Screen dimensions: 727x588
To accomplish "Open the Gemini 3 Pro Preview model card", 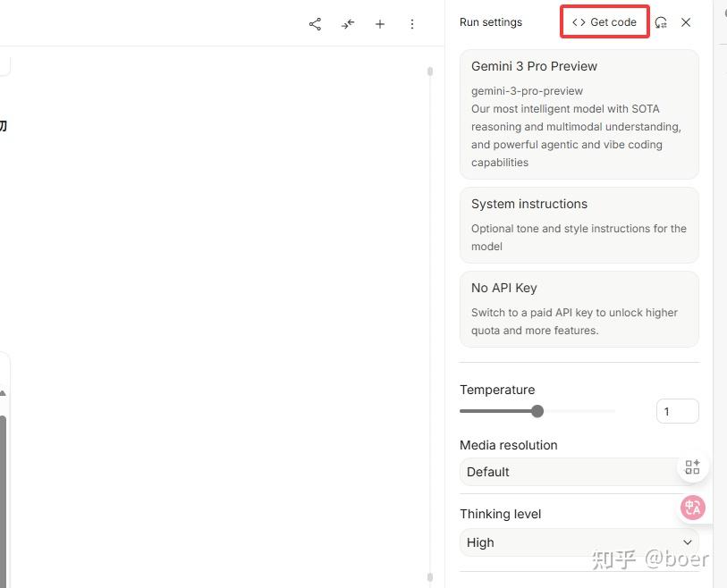I will (579, 114).
